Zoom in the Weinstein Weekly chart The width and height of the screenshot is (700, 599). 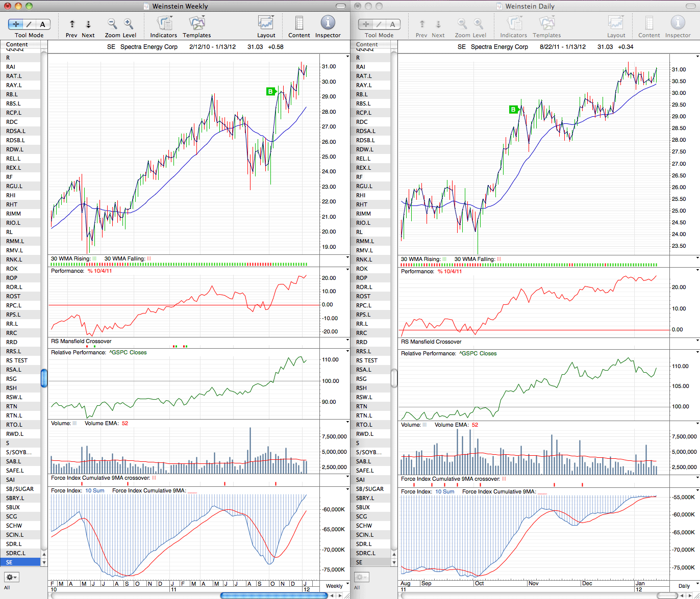tap(129, 23)
